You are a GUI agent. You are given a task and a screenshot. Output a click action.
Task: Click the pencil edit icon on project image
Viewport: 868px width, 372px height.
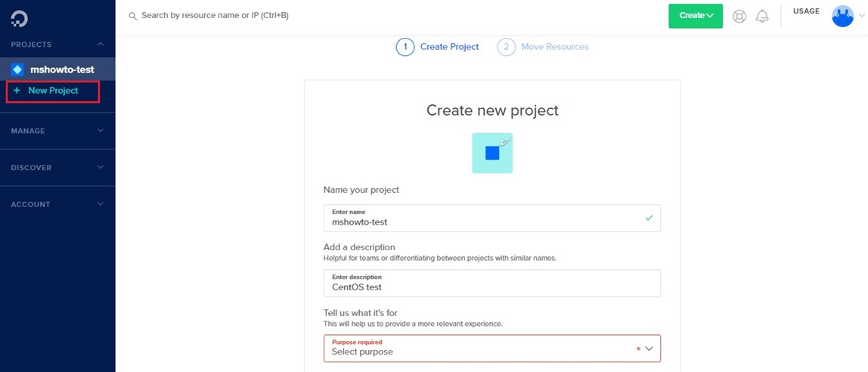(x=504, y=141)
